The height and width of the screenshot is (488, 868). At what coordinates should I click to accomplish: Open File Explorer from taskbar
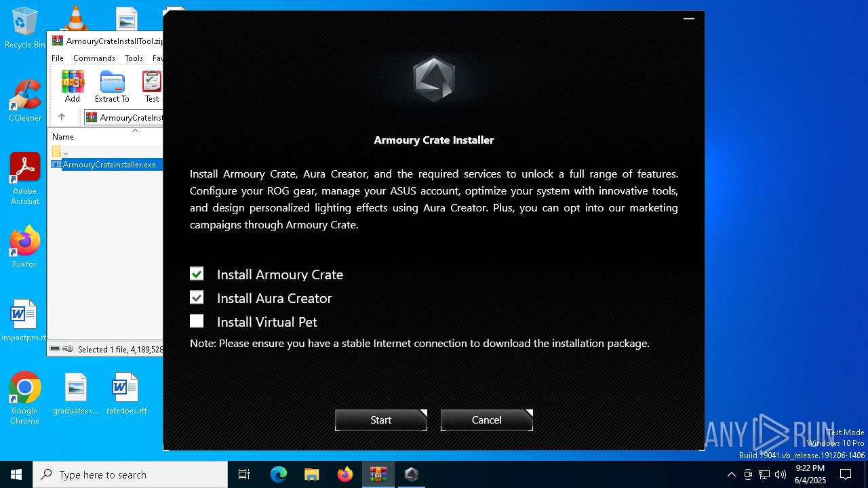[311, 474]
